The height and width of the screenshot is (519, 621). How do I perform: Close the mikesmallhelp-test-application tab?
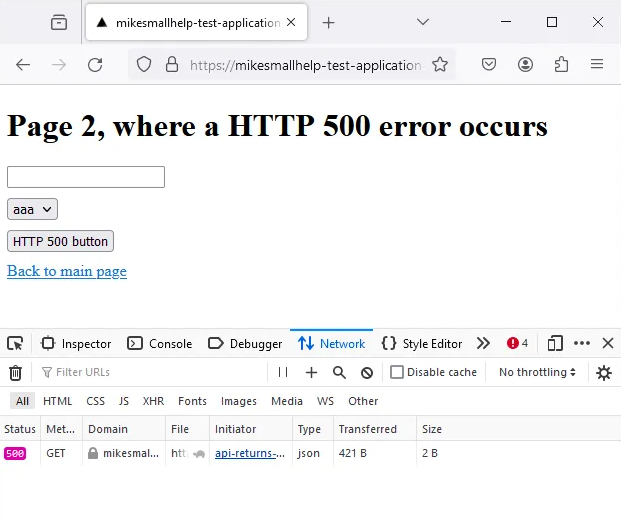pyautogui.click(x=291, y=22)
